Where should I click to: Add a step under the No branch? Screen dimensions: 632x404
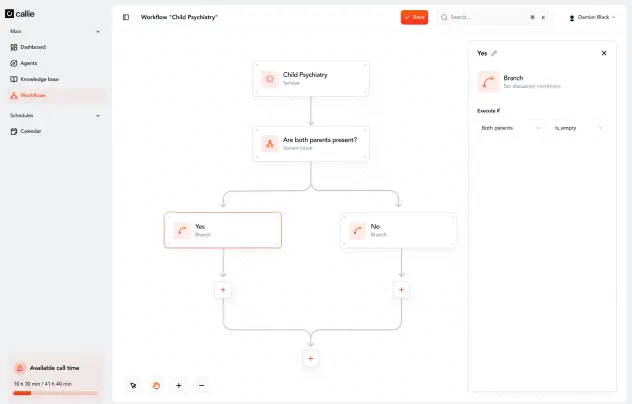[401, 289]
